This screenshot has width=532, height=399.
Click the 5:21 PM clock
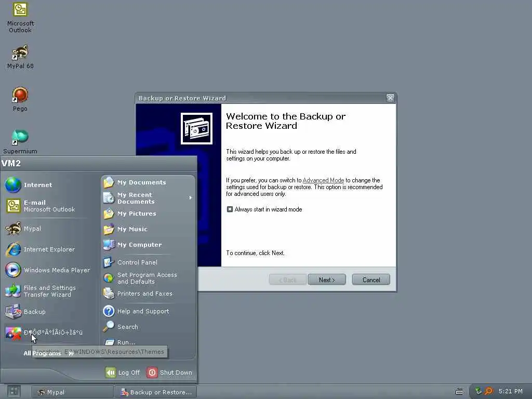click(510, 391)
